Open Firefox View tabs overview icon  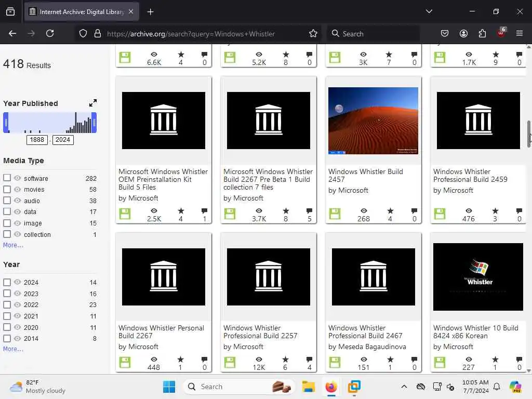point(10,11)
